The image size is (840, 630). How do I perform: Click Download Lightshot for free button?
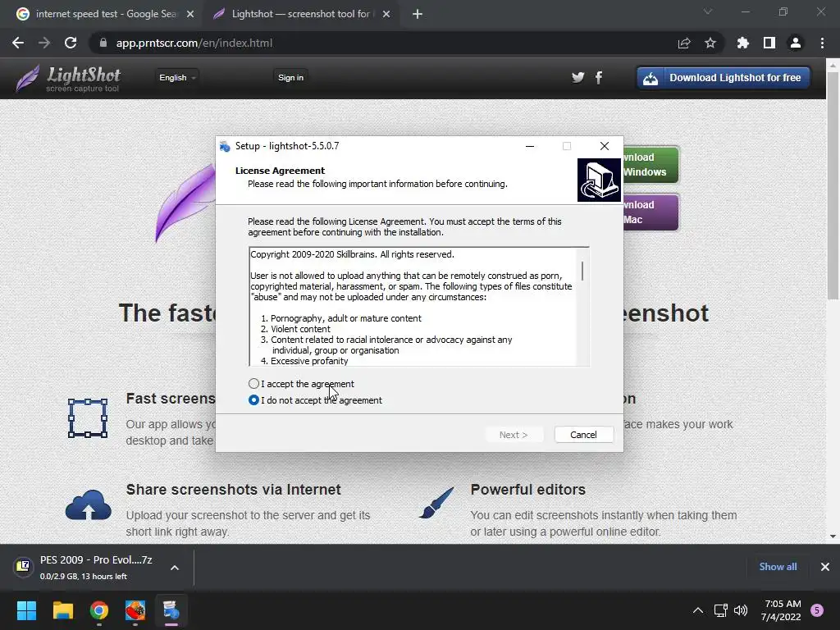[724, 78]
